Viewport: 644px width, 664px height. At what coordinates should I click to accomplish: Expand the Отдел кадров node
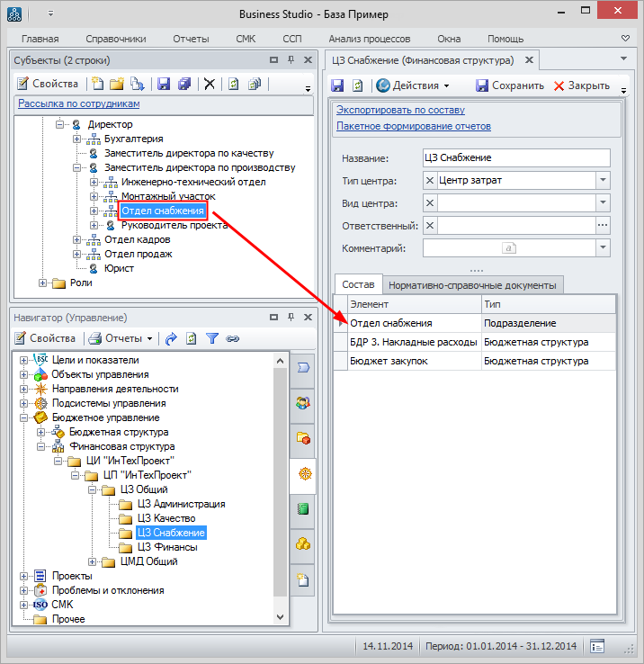(x=76, y=239)
